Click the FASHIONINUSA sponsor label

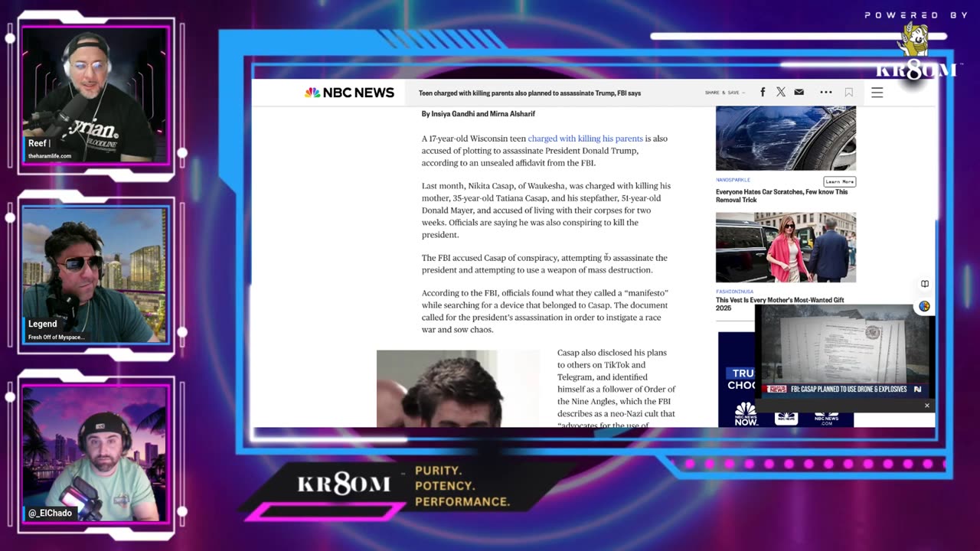coord(735,292)
